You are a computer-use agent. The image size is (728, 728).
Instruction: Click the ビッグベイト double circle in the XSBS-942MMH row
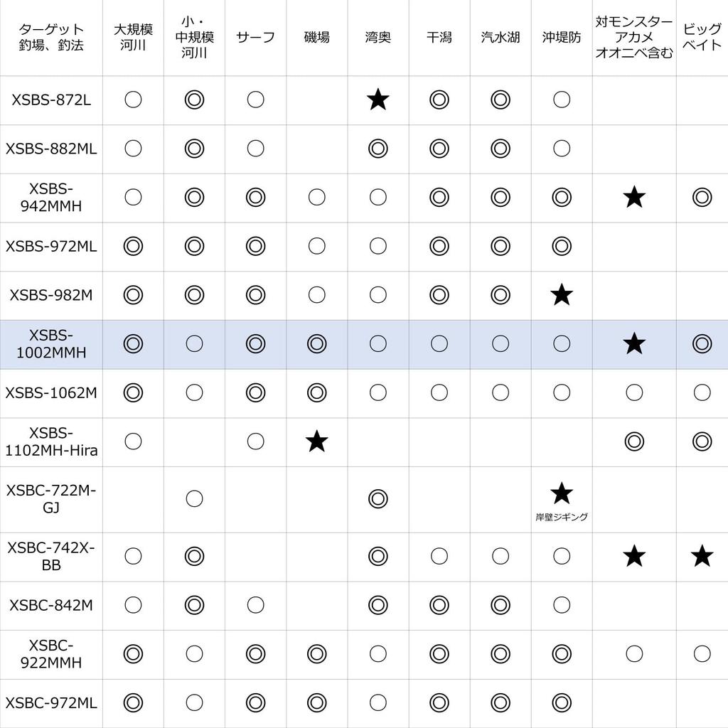coord(702,198)
